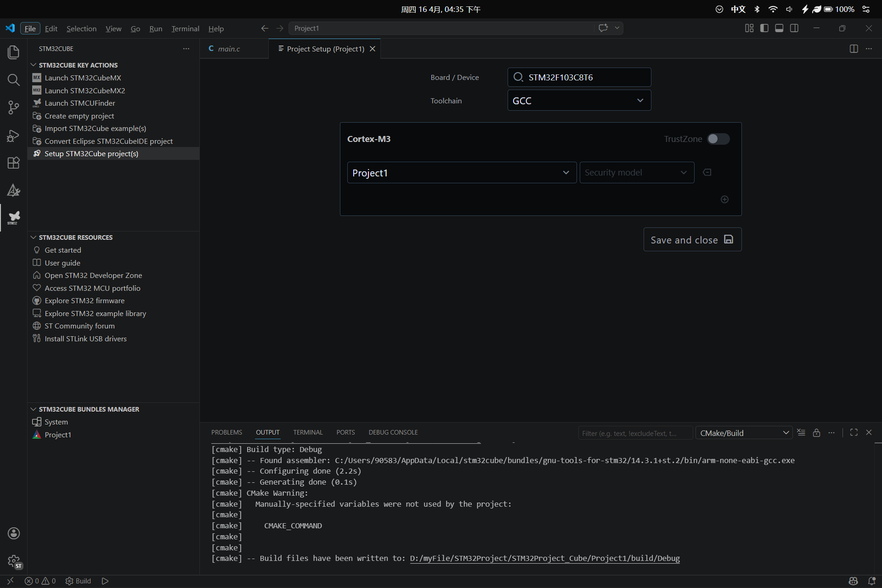Go forward with the navigation arrow
This screenshot has height=588, width=882.
pyautogui.click(x=280, y=28)
